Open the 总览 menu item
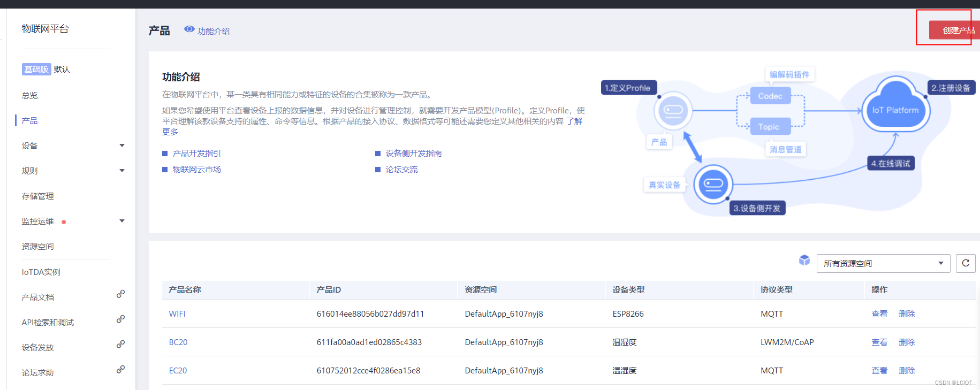Viewport: 980px width, 390px height. (x=30, y=95)
